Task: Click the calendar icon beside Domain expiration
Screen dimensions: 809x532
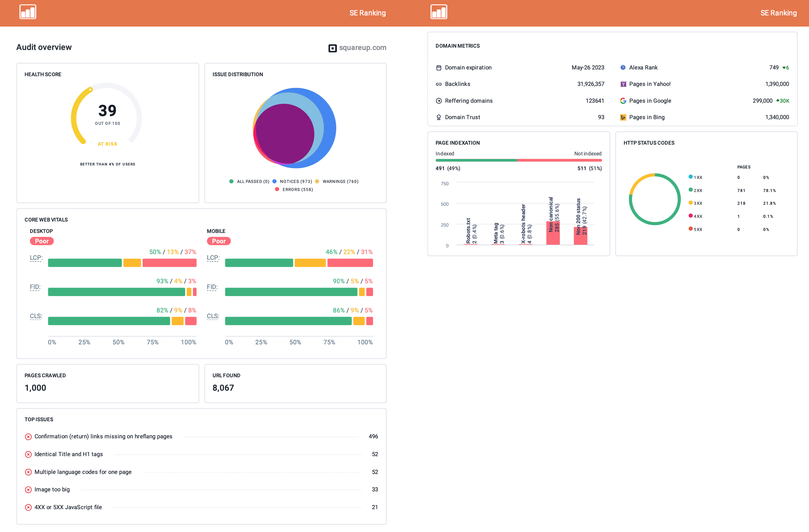Action: coord(439,67)
